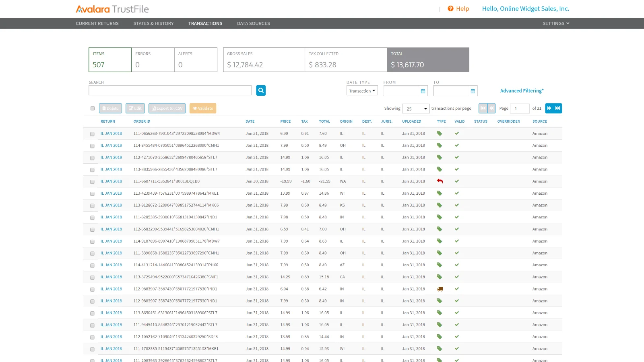Viewport: 644px width, 362px height.
Task: Select the checkbox on the Jan 30 refund row
Action: point(92,181)
